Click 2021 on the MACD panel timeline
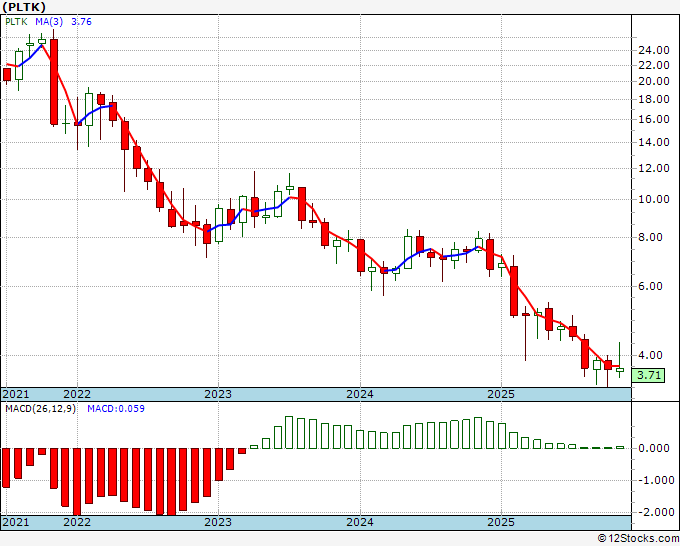 16,522
